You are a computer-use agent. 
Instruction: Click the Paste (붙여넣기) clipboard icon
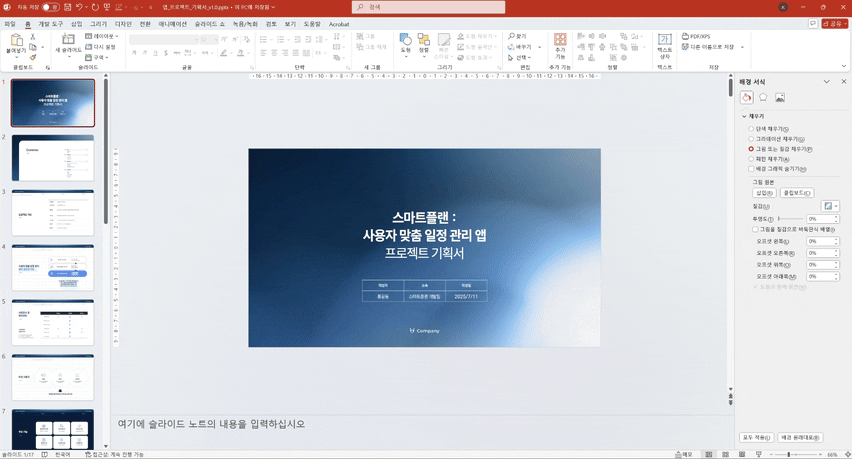click(16, 40)
